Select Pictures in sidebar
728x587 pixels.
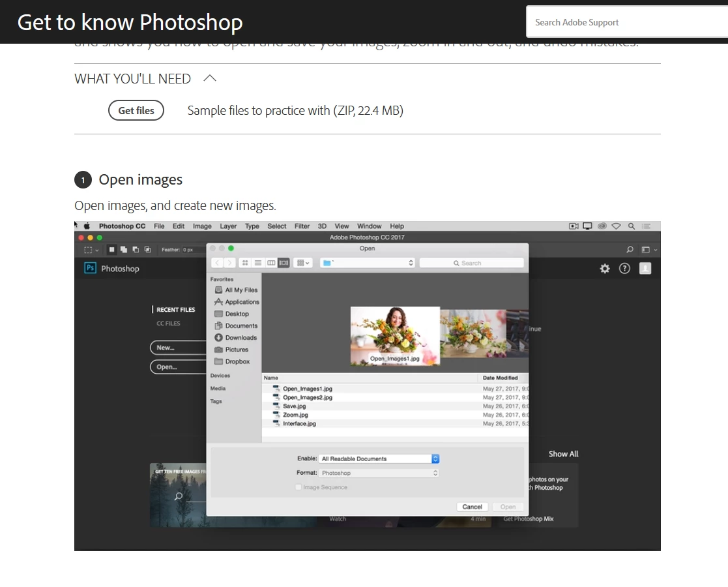(231, 350)
